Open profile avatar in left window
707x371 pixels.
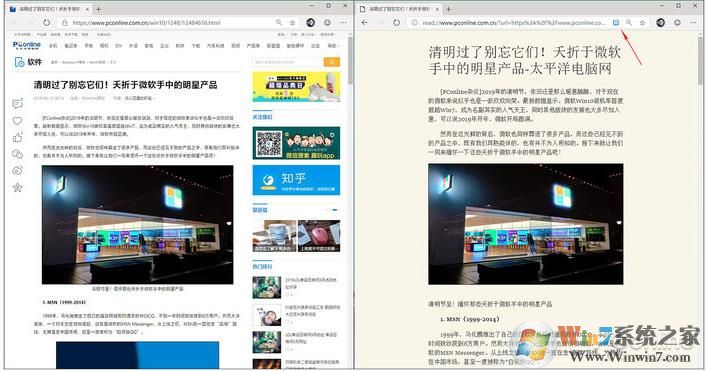(x=311, y=23)
